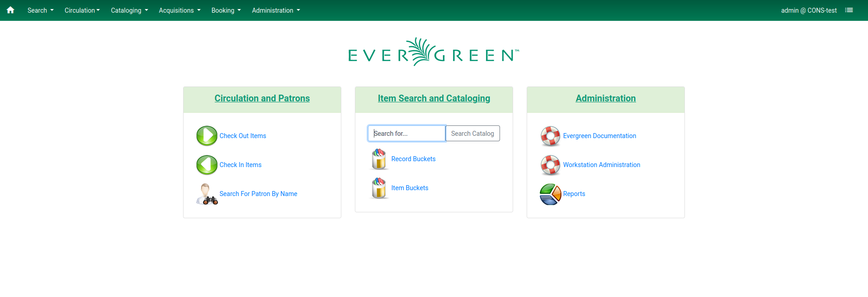The width and height of the screenshot is (868, 297).
Task: Click the Workstation Administration lifesaver icon
Action: click(x=550, y=165)
